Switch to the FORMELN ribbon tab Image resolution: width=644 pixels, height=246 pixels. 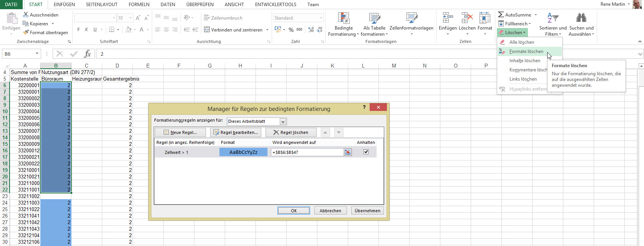139,5
